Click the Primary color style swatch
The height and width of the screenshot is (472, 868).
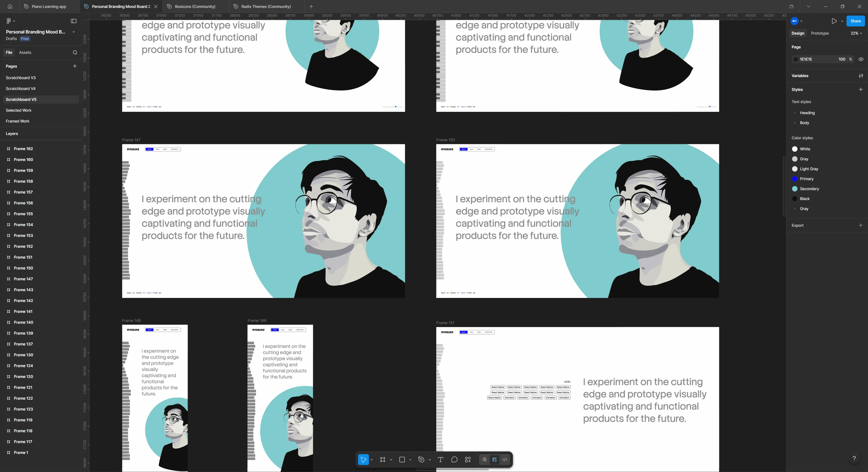pyautogui.click(x=795, y=179)
